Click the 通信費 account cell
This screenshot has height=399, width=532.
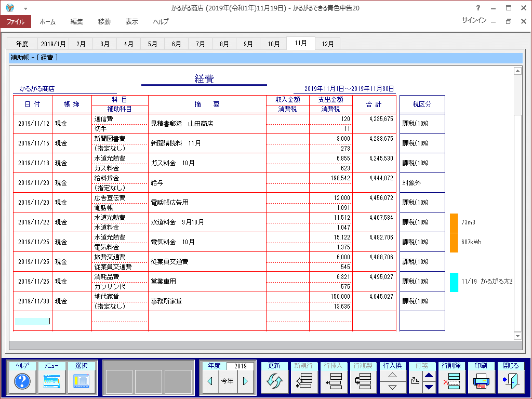click(x=120, y=119)
